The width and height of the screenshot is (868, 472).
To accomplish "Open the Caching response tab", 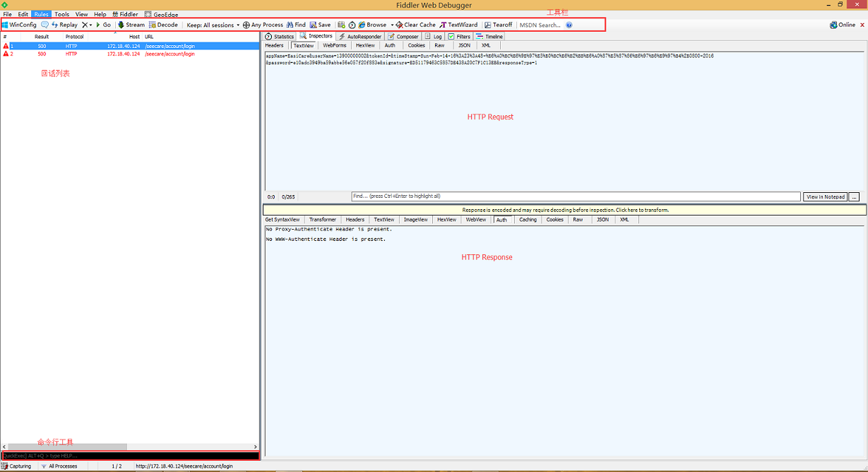I will (528, 220).
